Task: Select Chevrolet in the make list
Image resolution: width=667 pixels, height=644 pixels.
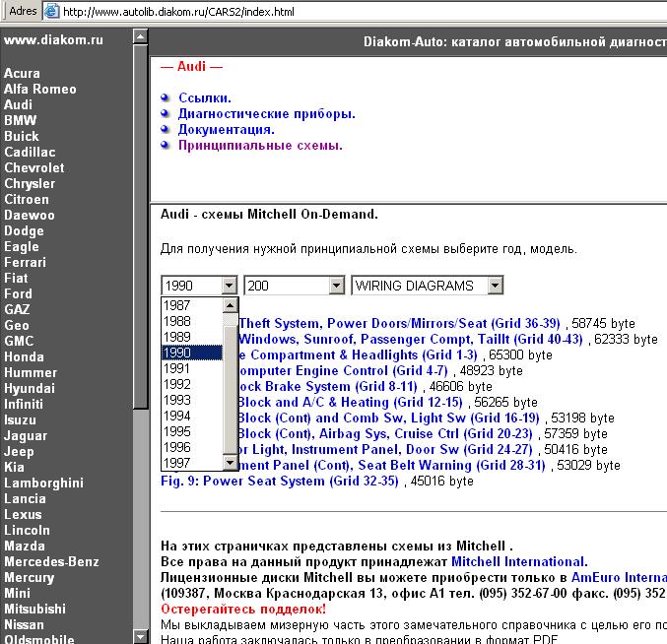Action: click(x=34, y=167)
